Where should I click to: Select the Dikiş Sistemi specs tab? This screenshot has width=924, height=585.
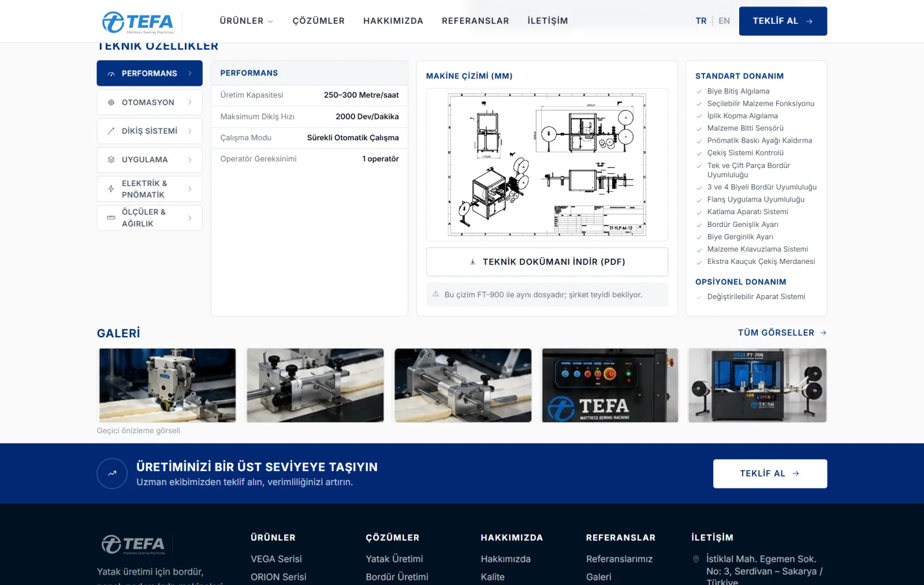point(150,131)
